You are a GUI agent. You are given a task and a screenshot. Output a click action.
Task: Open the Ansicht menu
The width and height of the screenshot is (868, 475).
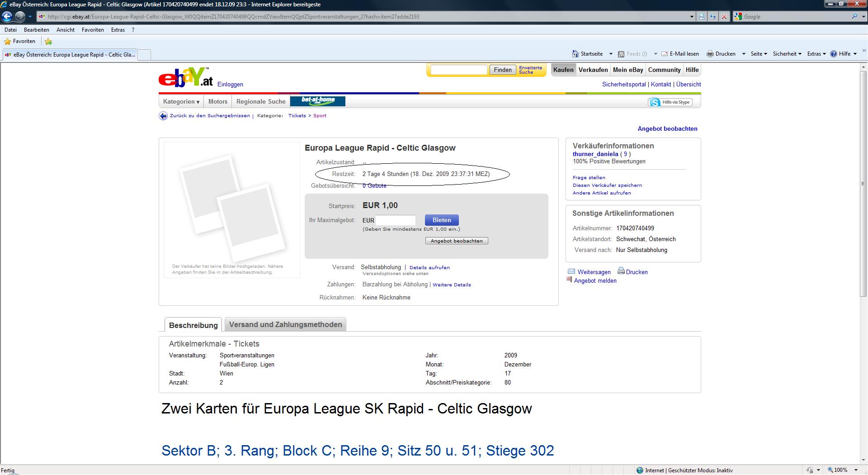point(66,30)
